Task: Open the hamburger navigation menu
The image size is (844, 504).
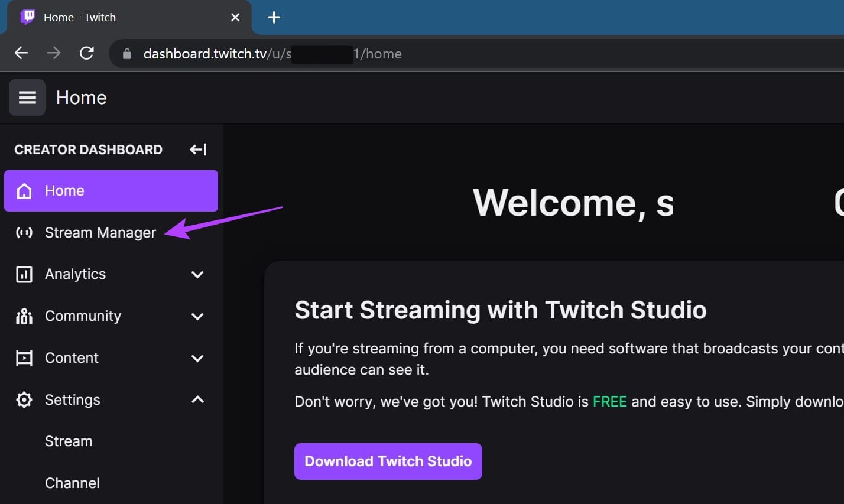Action: 27,97
